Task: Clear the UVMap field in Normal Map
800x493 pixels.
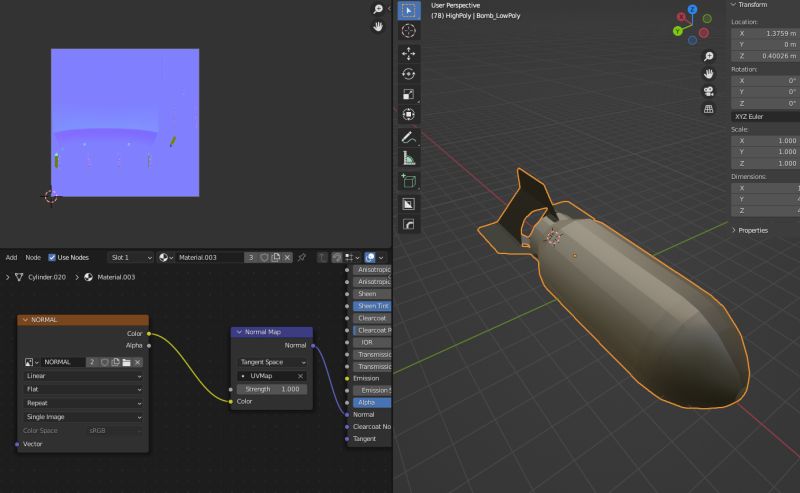Action: 301,376
